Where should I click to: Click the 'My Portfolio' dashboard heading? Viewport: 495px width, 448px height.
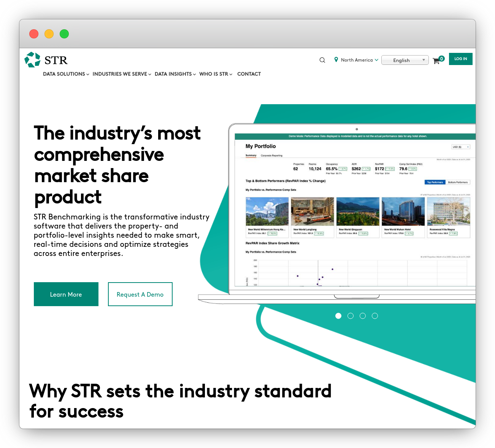tap(260, 146)
